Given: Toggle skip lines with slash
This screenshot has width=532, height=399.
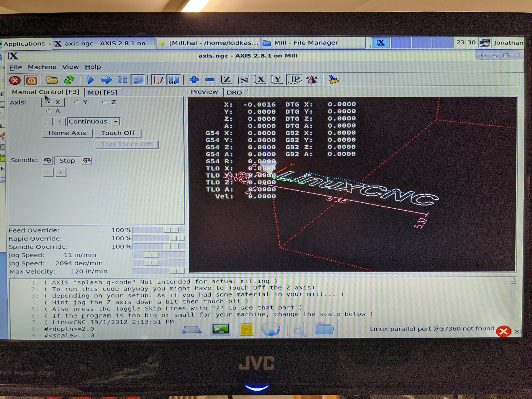Looking at the screenshot, I should pos(158,80).
